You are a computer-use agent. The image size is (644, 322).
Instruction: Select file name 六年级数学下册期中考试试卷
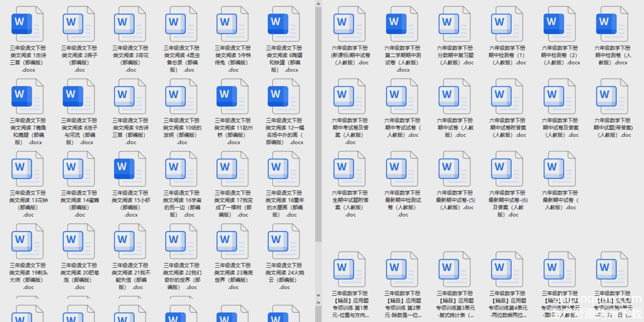point(402,128)
